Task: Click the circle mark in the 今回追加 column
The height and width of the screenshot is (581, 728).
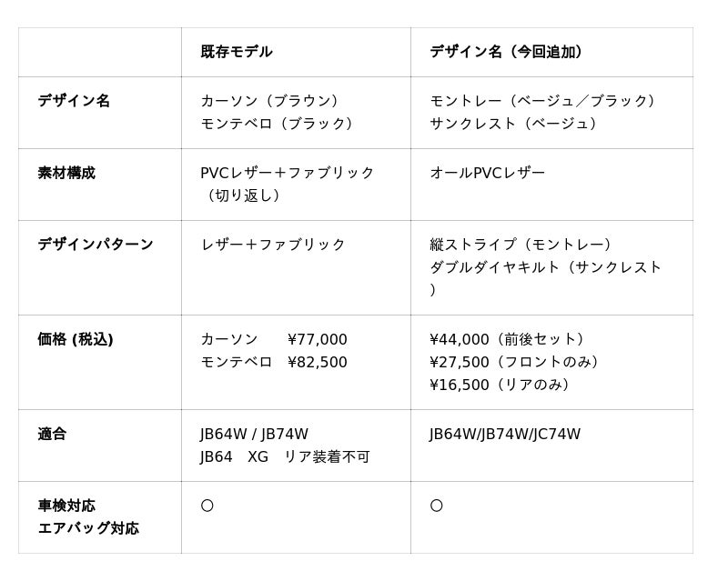Action: (x=436, y=506)
